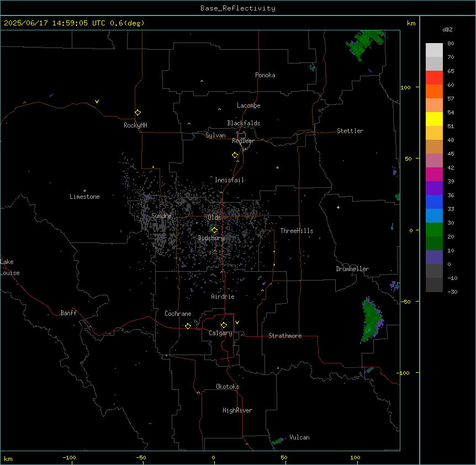
Task: Click the ThreeHills town label
Action: click(297, 231)
